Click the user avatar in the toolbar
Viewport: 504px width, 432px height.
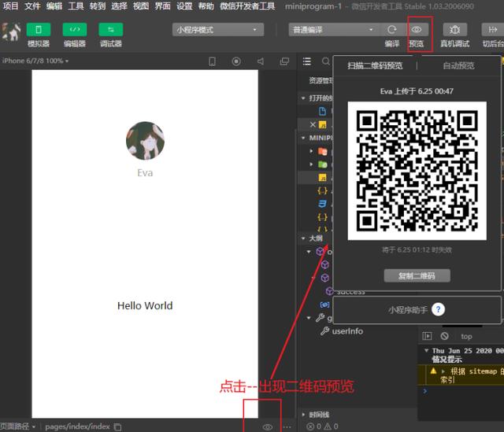click(11, 31)
